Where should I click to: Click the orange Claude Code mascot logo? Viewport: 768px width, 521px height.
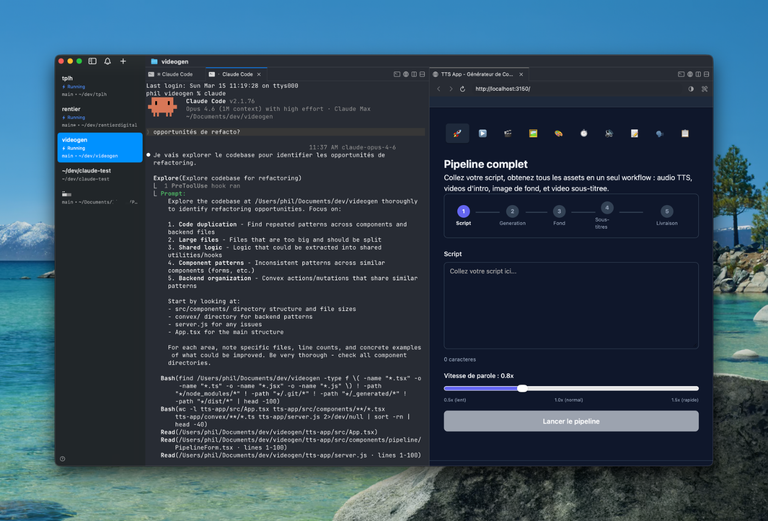162,107
